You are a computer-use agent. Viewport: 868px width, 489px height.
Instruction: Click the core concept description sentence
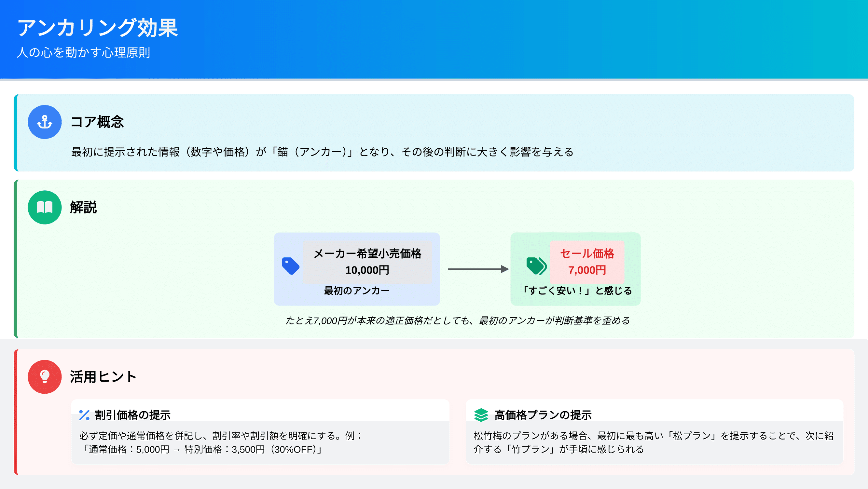point(322,152)
